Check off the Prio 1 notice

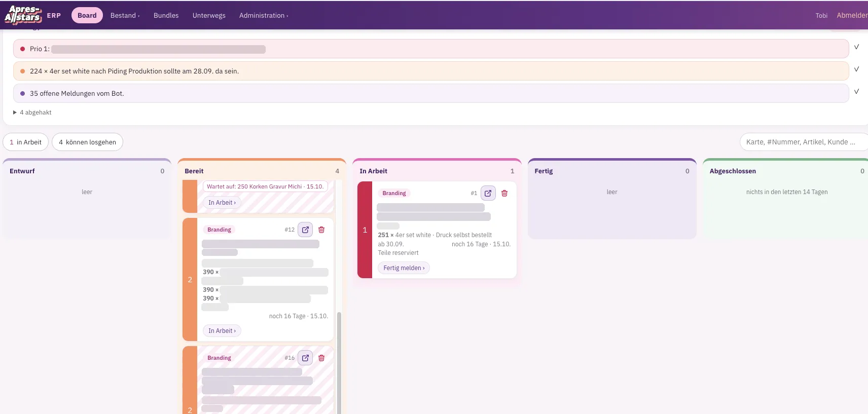(x=856, y=47)
